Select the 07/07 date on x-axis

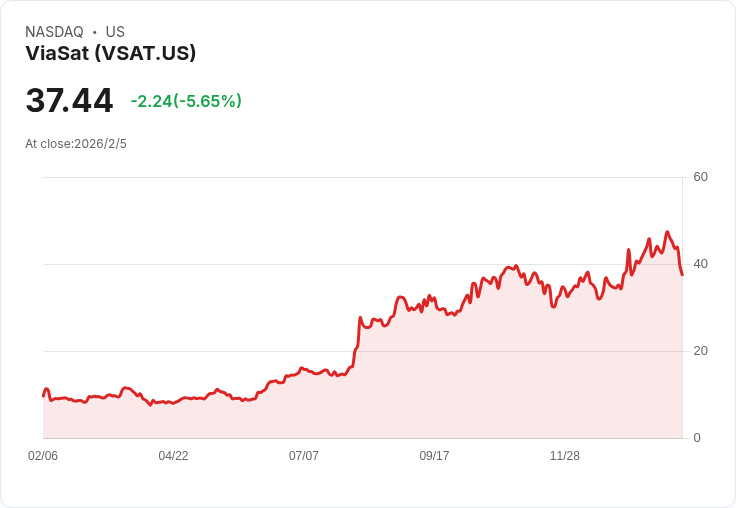[304, 456]
